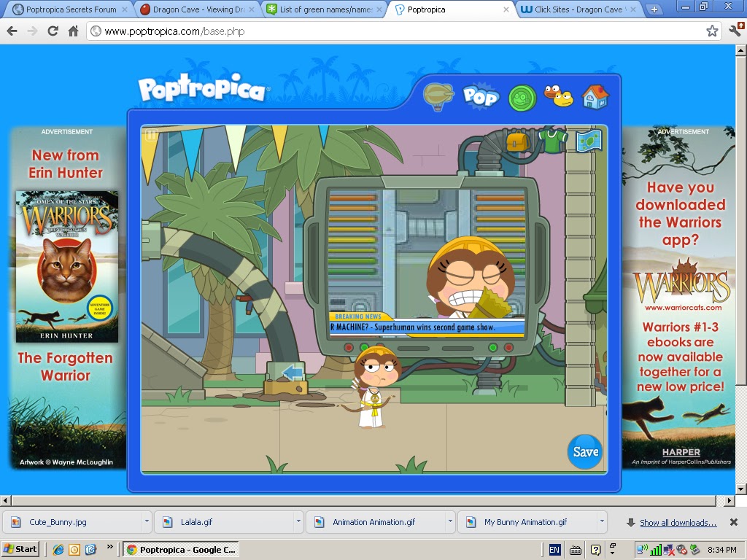Open the green friends face icon
The width and height of the screenshot is (747, 560).
point(522,98)
